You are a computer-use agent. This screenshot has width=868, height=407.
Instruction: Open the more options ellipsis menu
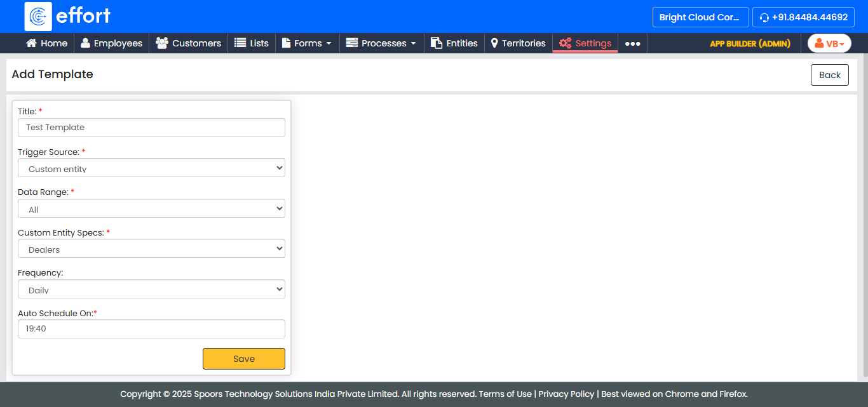click(x=632, y=44)
